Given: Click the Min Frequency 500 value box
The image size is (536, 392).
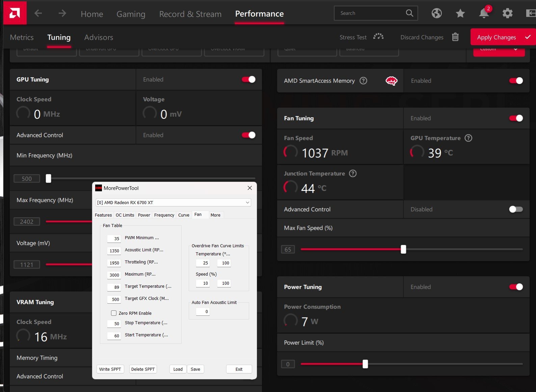Looking at the screenshot, I should (27, 178).
